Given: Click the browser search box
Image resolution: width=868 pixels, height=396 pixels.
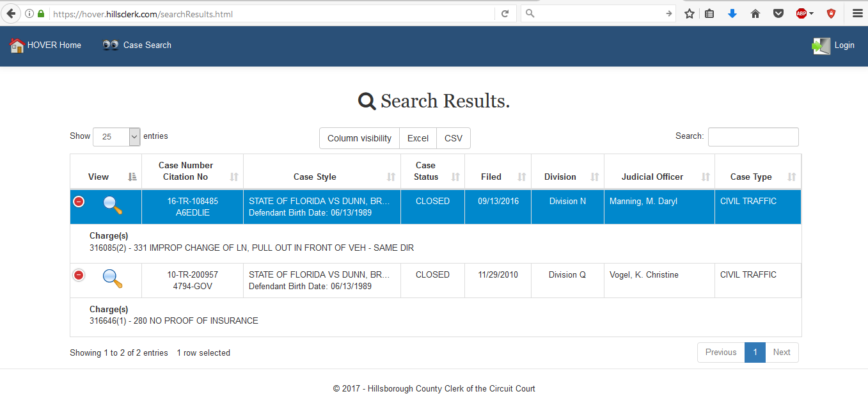Looking at the screenshot, I should coord(599,13).
